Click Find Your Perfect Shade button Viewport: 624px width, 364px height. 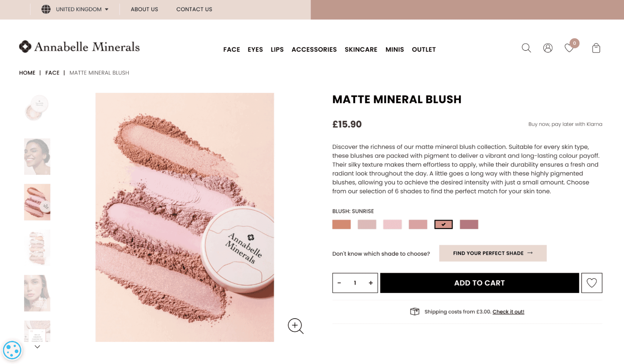coord(493,253)
